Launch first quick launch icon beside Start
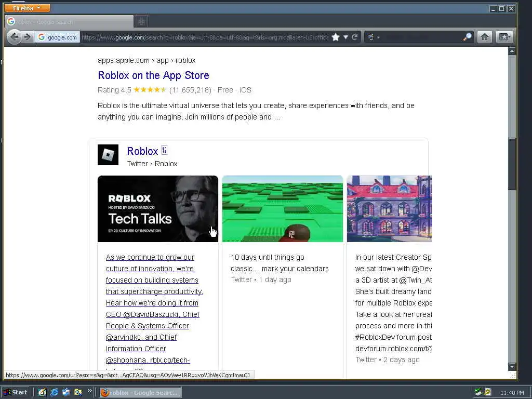This screenshot has height=399, width=532. [x=42, y=392]
